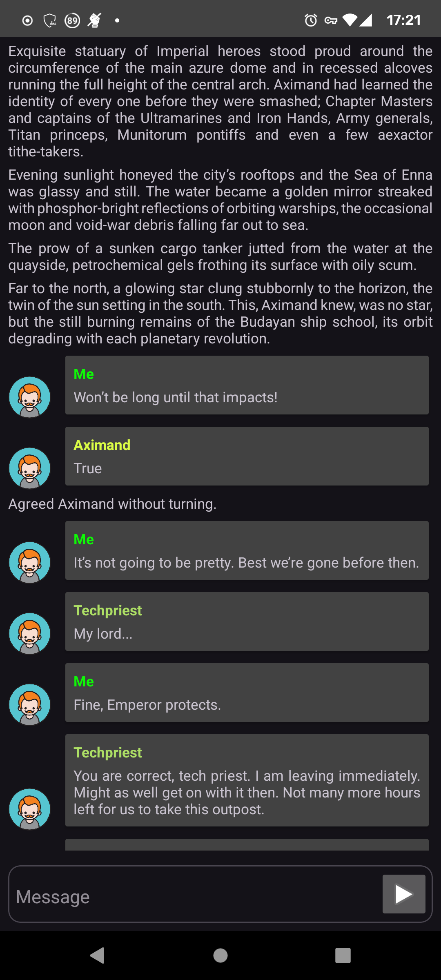Select the 'Fine, Emperor protects.' message bubble
Image resolution: width=441 pixels, height=980 pixels.
point(247,693)
